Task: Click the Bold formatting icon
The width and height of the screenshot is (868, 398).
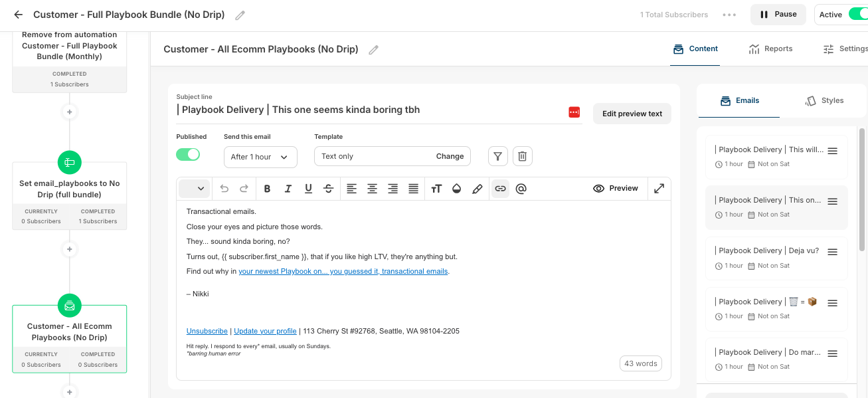Action: pyautogui.click(x=267, y=189)
